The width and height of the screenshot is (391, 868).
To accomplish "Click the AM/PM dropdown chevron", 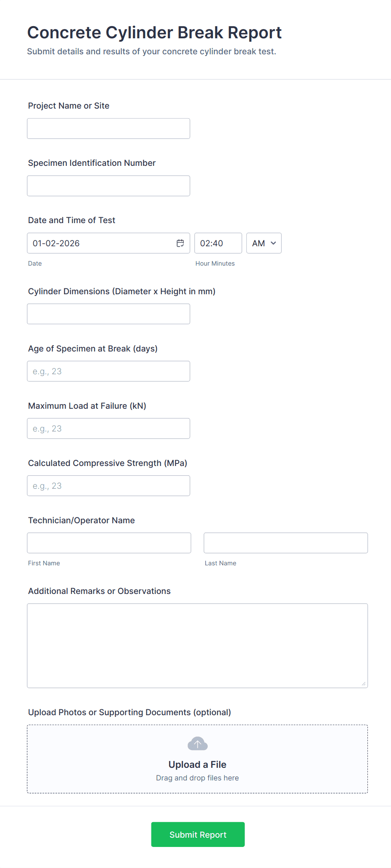I will coord(273,243).
